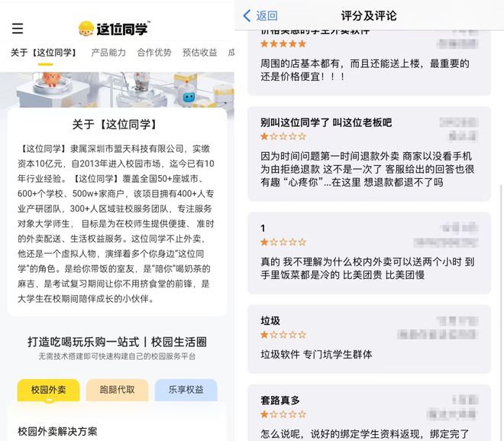Click the one-star rating under 垃圾 review

[x=283, y=335]
